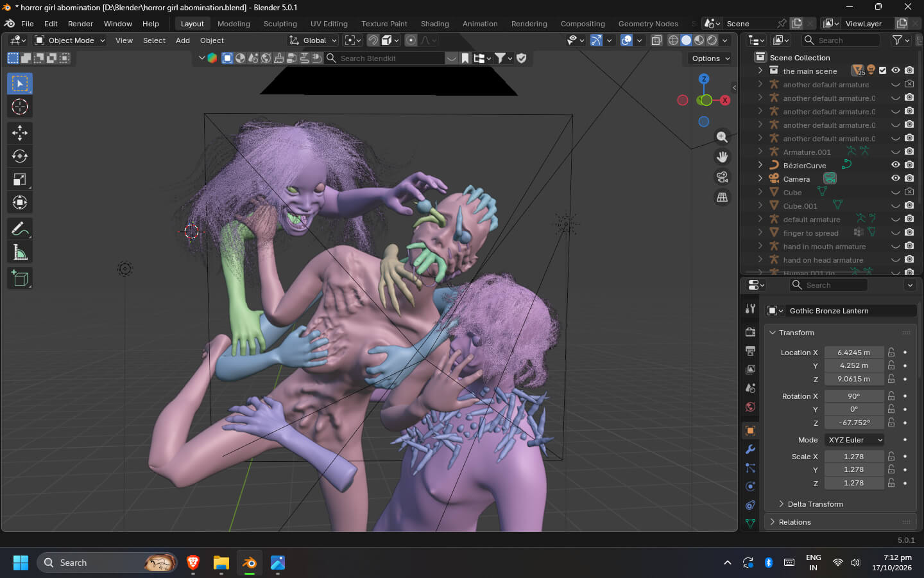Switch to solid viewport shading
Screen dimensions: 924x578
686,40
